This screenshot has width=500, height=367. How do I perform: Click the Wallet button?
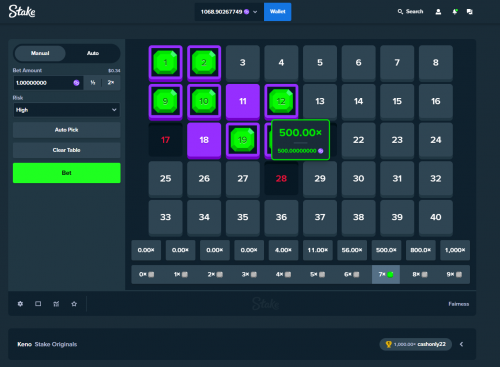pyautogui.click(x=278, y=12)
